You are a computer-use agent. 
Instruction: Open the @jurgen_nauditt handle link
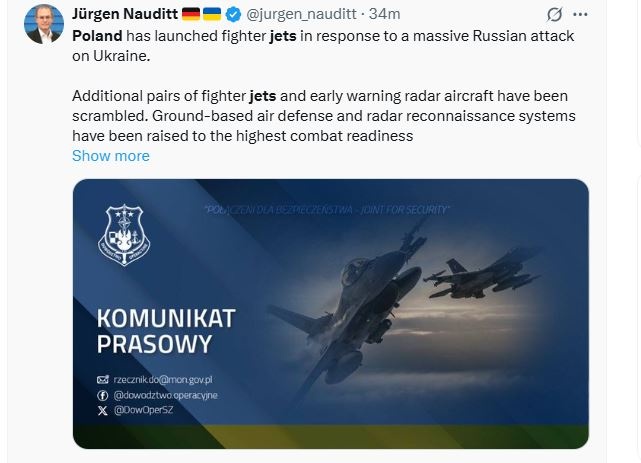pyautogui.click(x=302, y=14)
